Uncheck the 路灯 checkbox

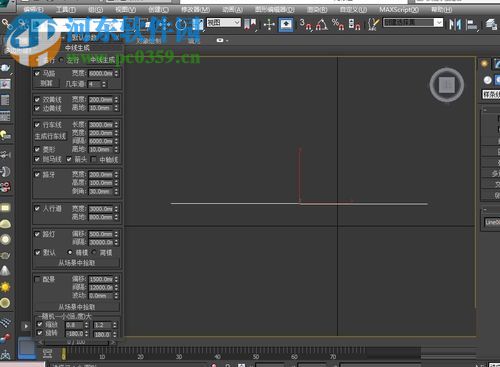pos(37,234)
